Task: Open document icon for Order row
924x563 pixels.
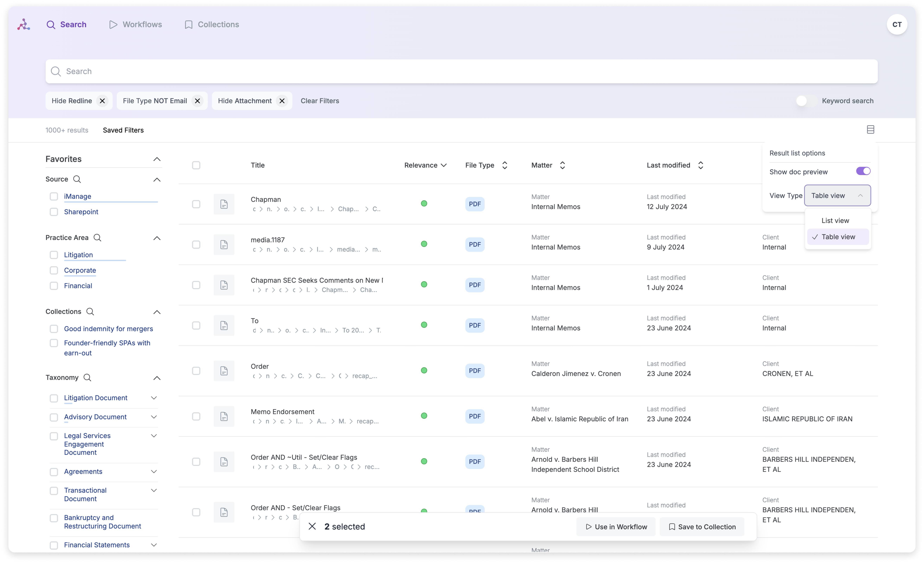Action: click(x=224, y=371)
